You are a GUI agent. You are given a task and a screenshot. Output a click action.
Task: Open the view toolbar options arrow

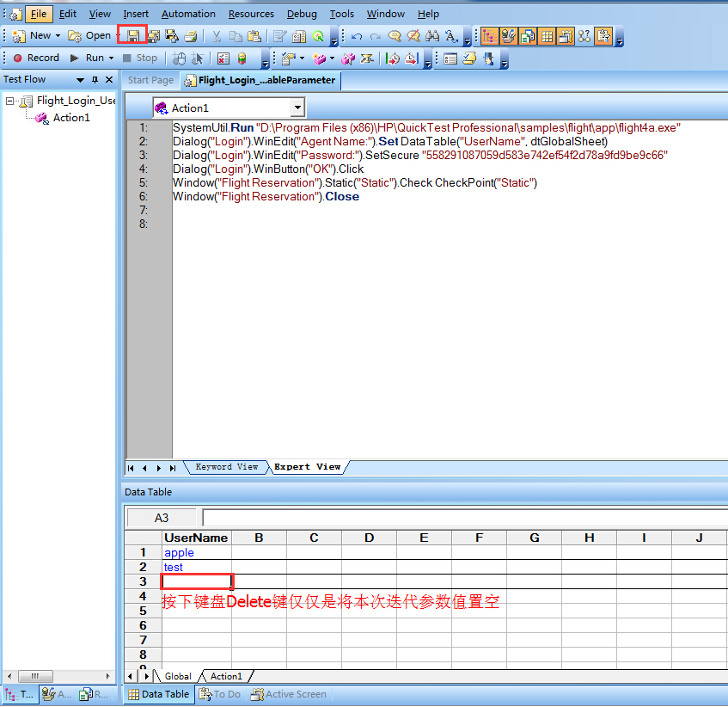point(620,42)
